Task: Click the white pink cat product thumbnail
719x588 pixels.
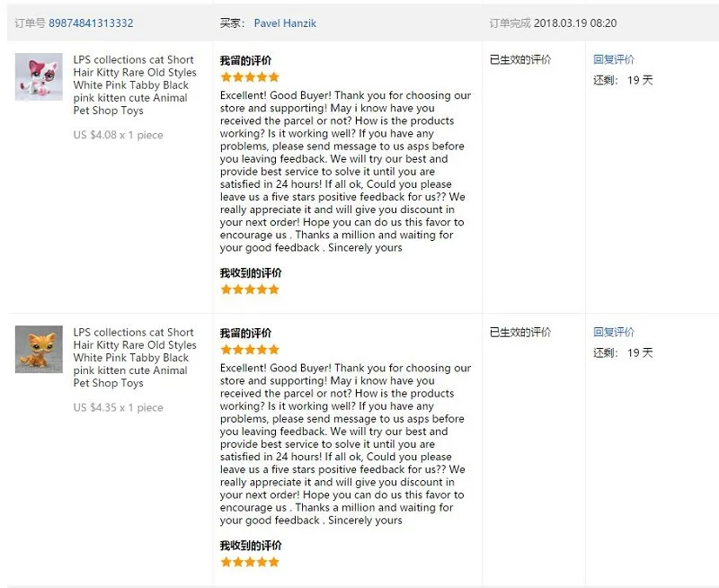Action: [39, 76]
